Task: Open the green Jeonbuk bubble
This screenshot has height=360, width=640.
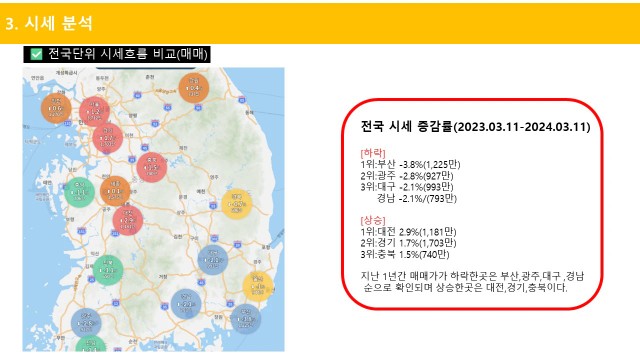Action: point(108,270)
